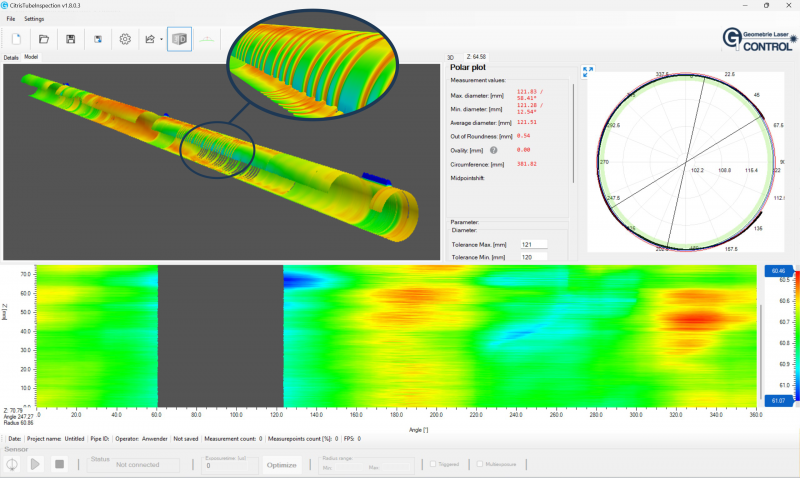800x478 pixels.
Task: Click the polar plot chart
Action: click(686, 162)
